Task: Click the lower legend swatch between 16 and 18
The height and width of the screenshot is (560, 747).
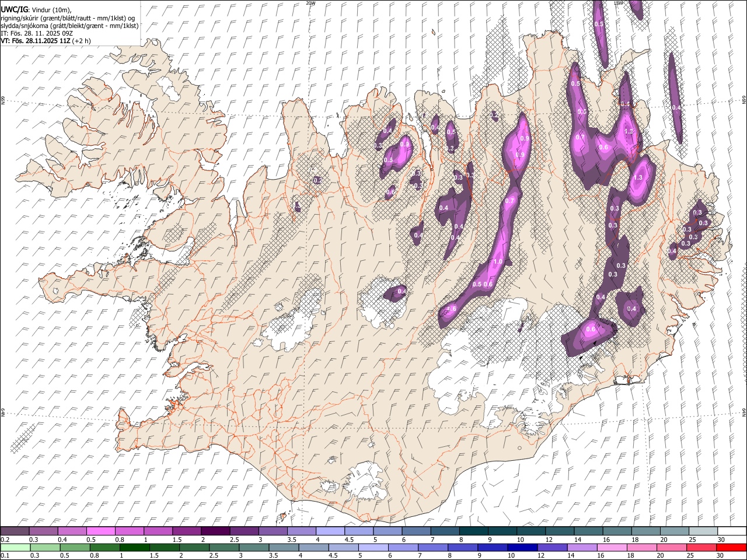Action: pyautogui.click(x=612, y=547)
